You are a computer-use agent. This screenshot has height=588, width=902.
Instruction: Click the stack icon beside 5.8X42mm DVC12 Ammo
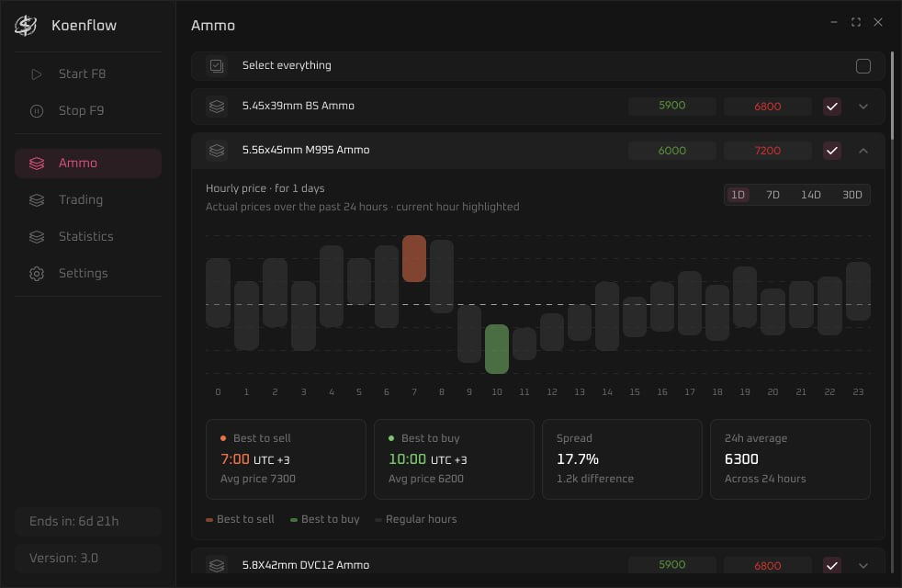pos(217,566)
